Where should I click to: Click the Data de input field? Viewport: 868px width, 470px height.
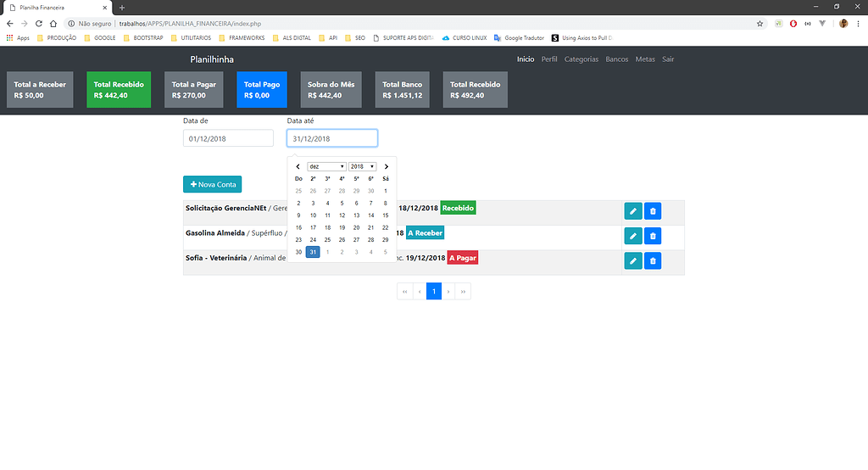(x=228, y=138)
